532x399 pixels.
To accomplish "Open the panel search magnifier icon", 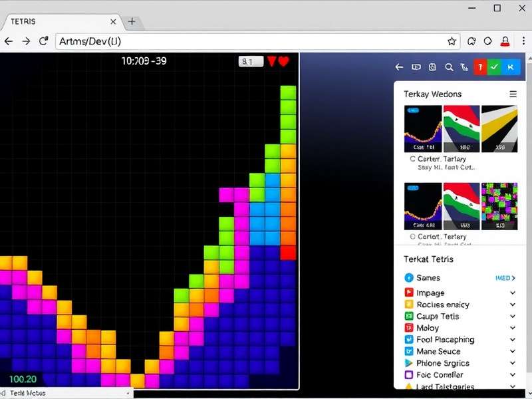I will 449,67.
